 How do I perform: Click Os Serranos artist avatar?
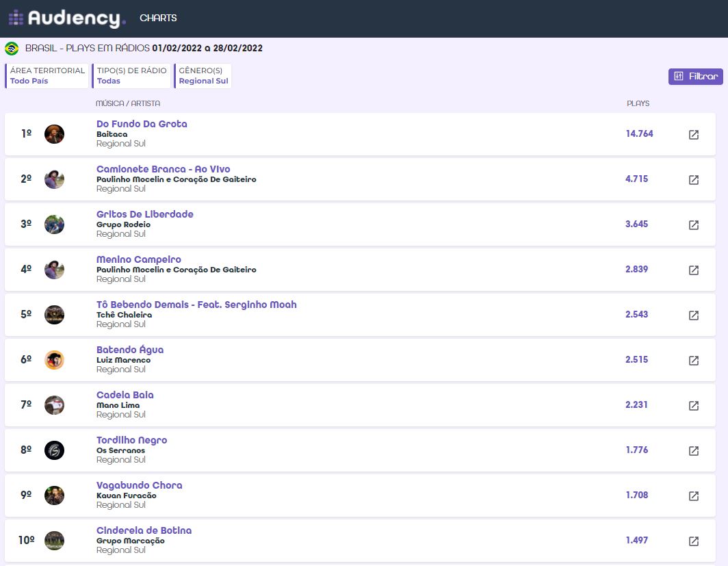point(54,450)
